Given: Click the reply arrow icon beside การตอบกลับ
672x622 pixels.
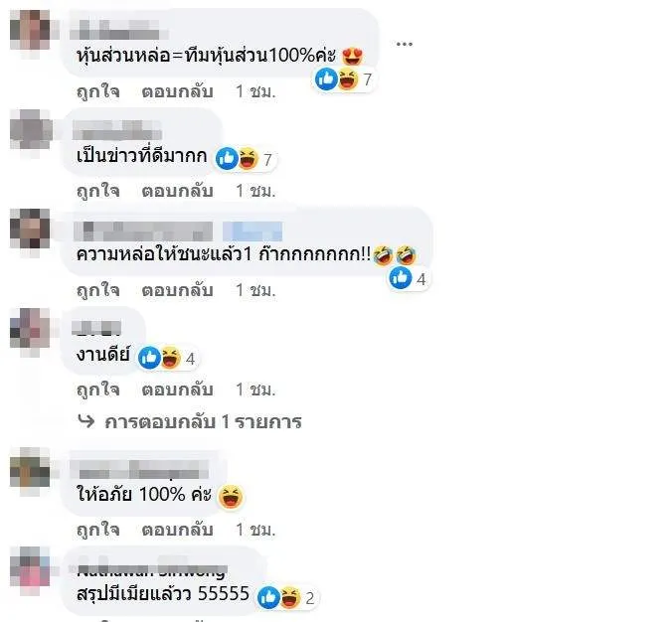Looking at the screenshot, I should pos(86,421).
